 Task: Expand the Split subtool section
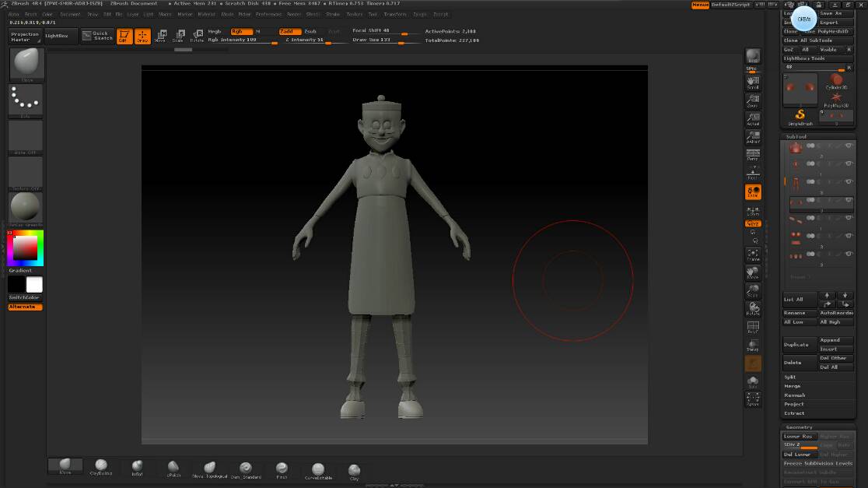(790, 377)
